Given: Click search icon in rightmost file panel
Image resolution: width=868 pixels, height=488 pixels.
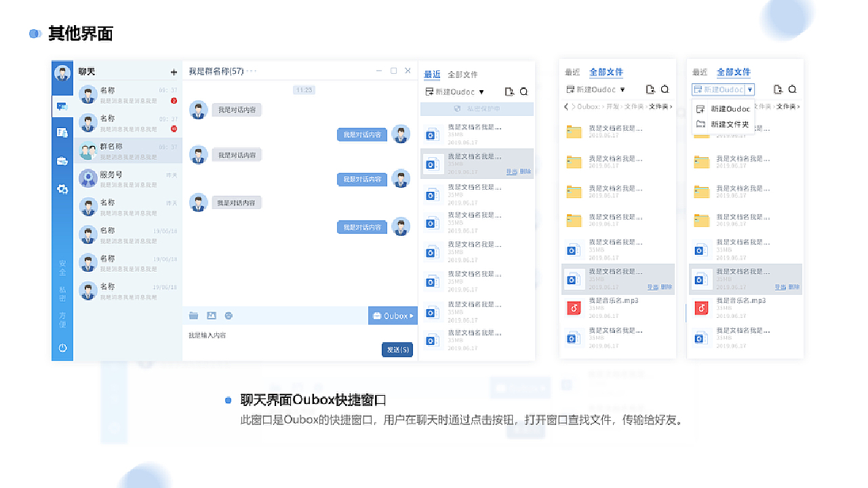Looking at the screenshot, I should click(x=792, y=89).
